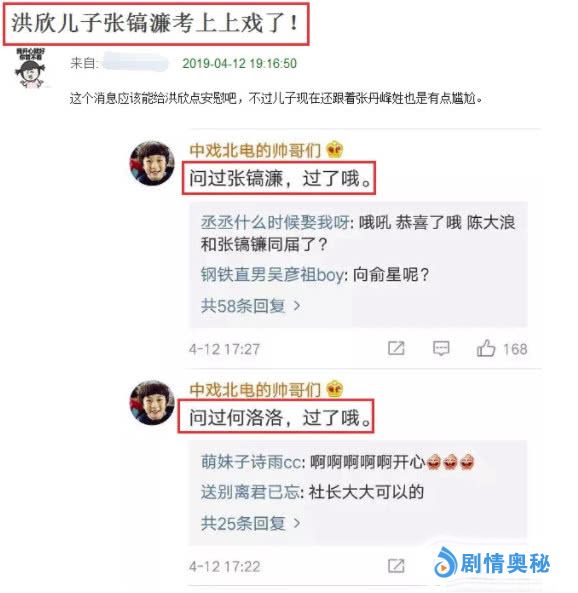Click the timestamp 2019-04-12 19:16:50
Screen dimensions: 578x593
click(x=239, y=63)
